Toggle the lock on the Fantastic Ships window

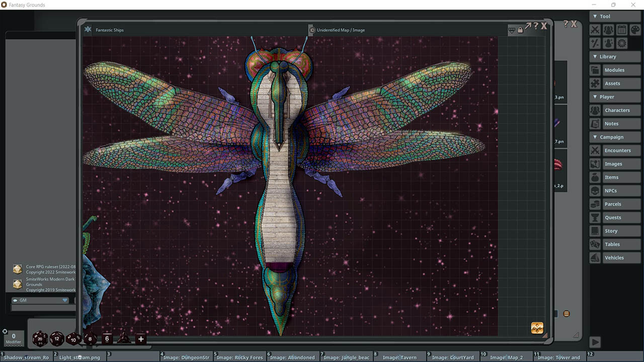click(519, 29)
